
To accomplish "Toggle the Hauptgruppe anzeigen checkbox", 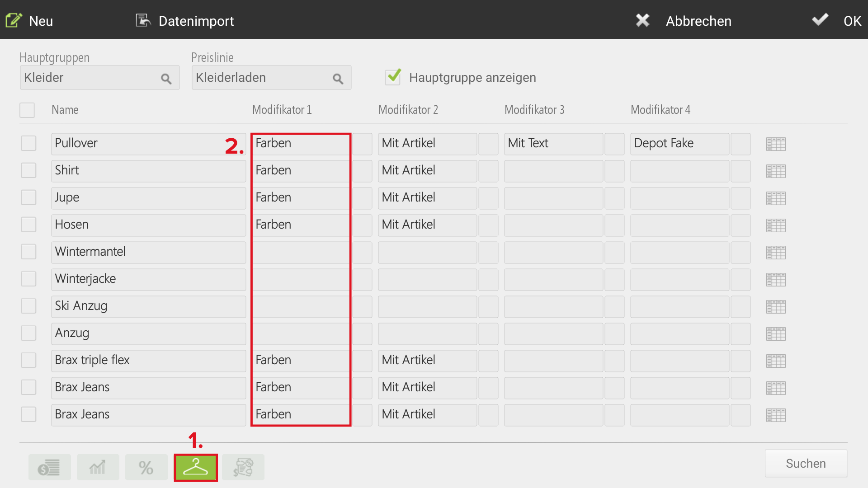I will [393, 77].
